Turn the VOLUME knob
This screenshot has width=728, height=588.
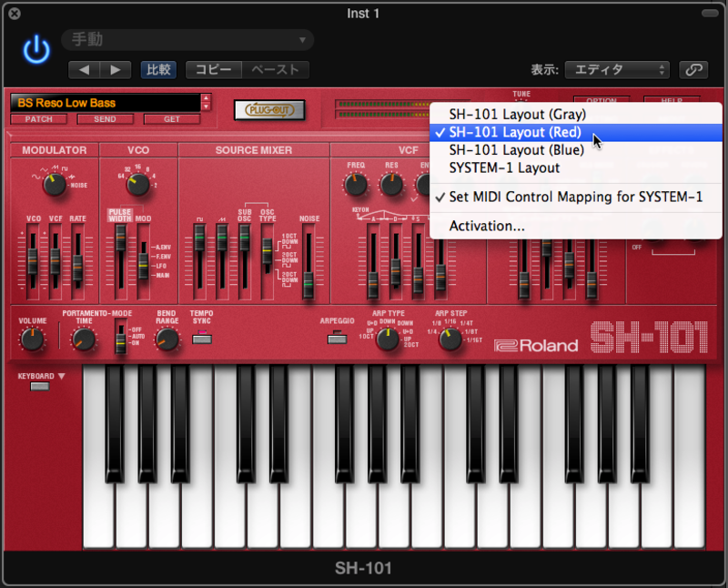click(x=32, y=340)
